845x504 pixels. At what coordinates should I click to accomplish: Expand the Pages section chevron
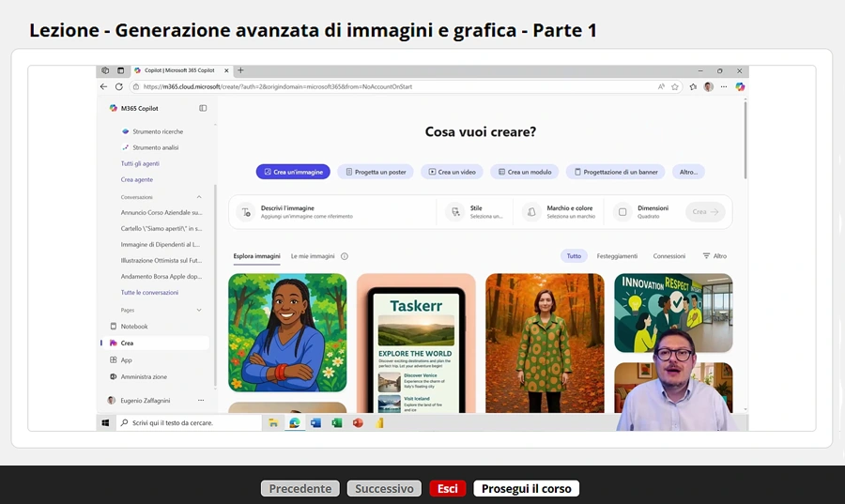pos(199,310)
